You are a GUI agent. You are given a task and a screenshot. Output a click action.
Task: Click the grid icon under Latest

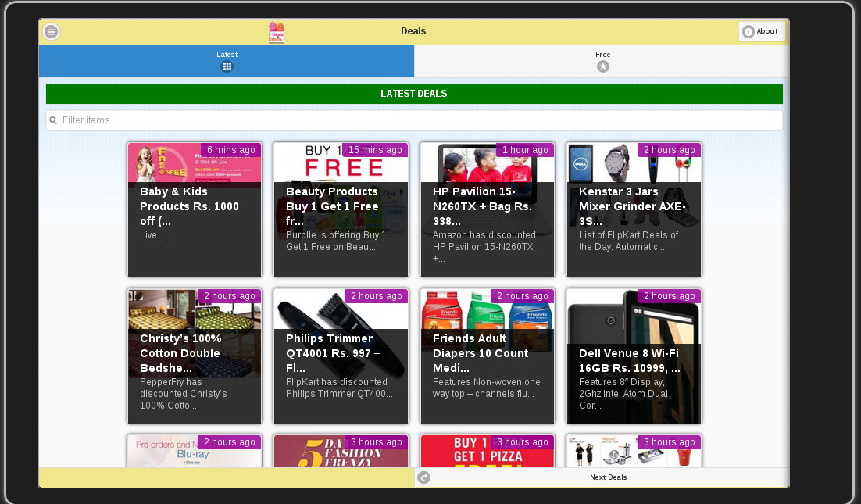227,67
